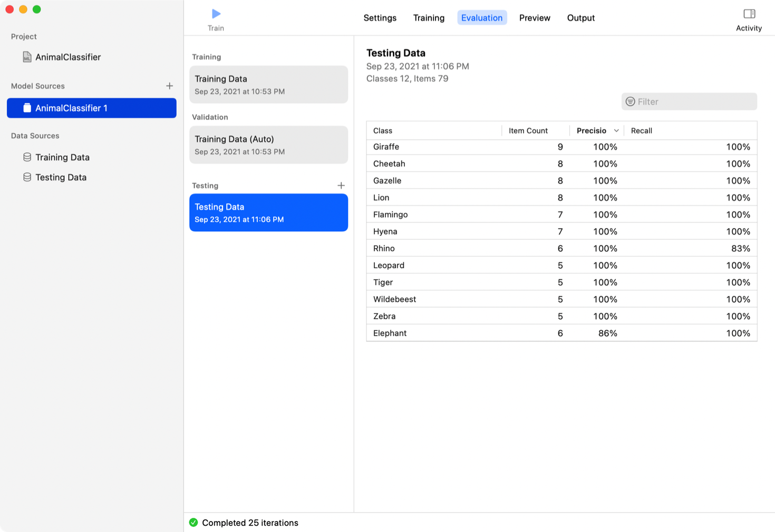Select the Testing Data source in sidebar
Image resolution: width=775 pixels, height=532 pixels.
(x=61, y=178)
